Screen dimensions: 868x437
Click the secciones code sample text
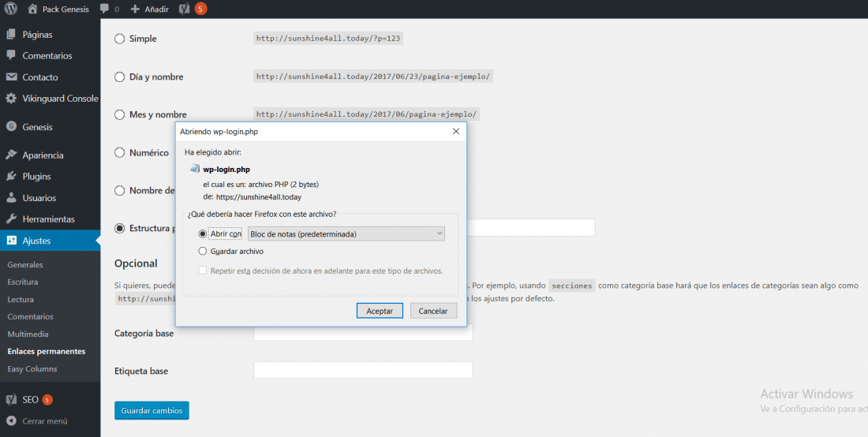572,286
